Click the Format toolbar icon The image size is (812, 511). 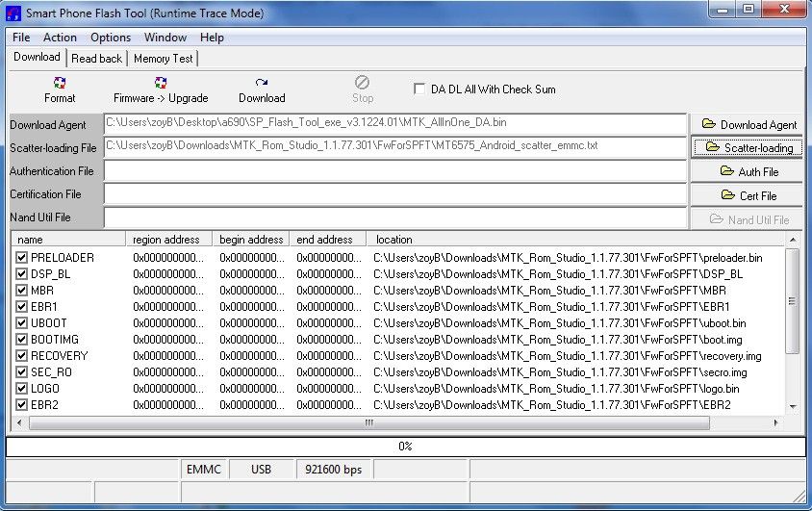60,83
